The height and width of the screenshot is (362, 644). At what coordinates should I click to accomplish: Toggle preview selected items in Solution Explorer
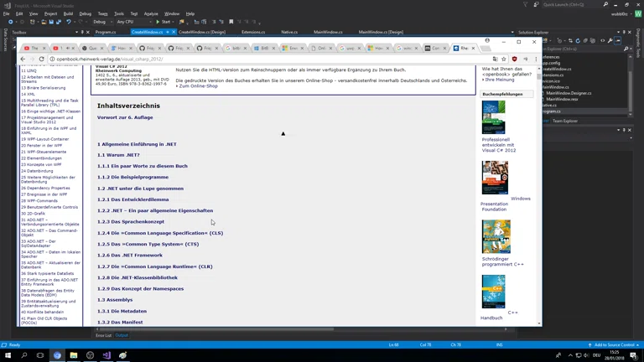point(618,40)
